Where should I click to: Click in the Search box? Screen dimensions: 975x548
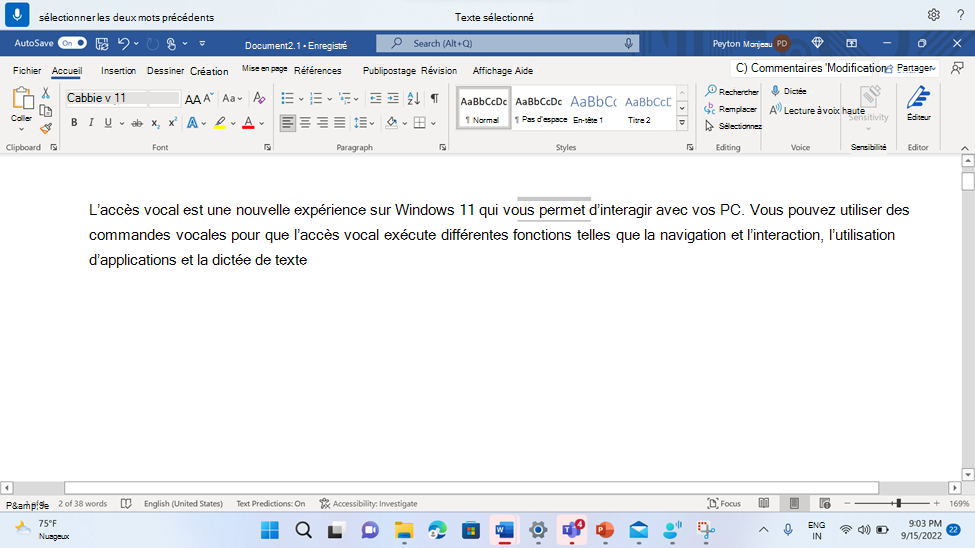coord(507,44)
